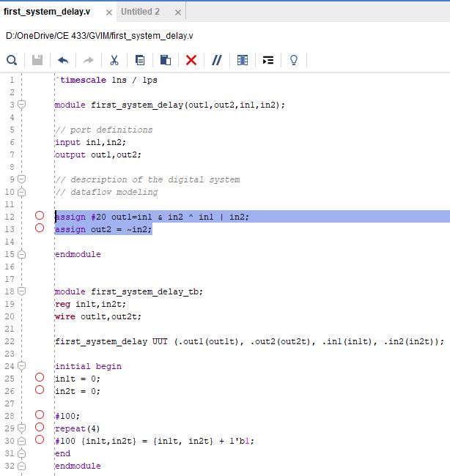Viewport: 450px width, 476px height.
Task: Toggle line comments with // icon
Action: (217, 60)
